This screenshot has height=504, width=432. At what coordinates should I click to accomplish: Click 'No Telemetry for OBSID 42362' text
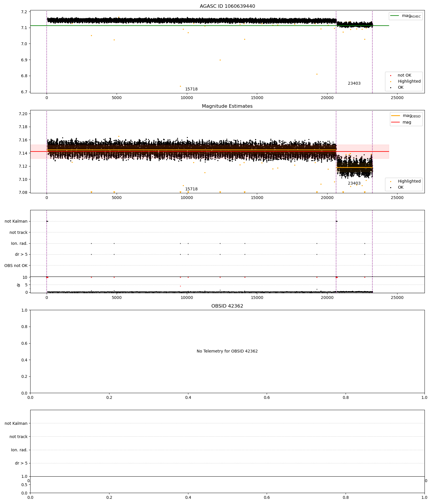pyautogui.click(x=227, y=351)
